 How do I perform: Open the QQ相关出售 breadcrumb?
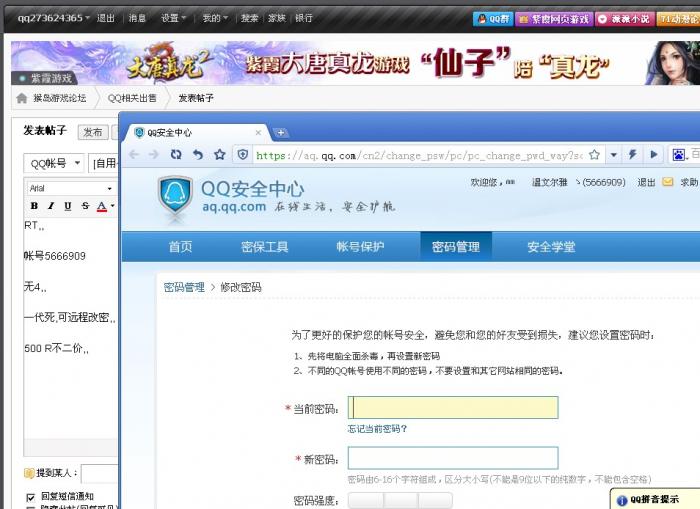click(132, 98)
